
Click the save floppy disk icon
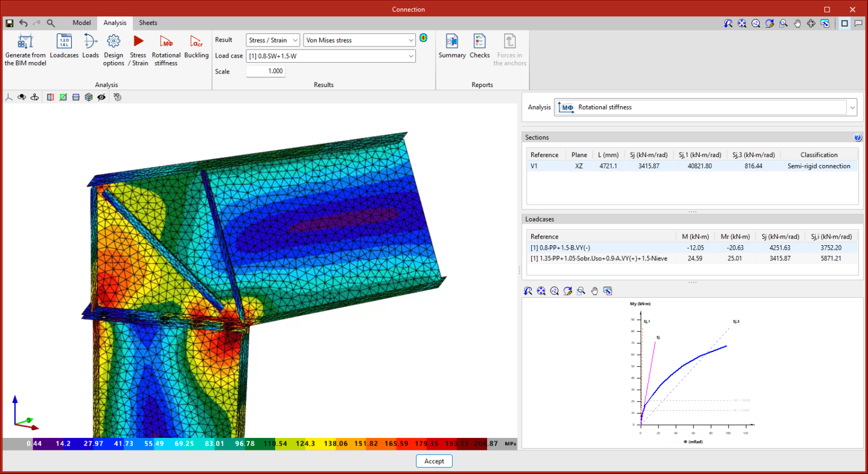coord(9,23)
